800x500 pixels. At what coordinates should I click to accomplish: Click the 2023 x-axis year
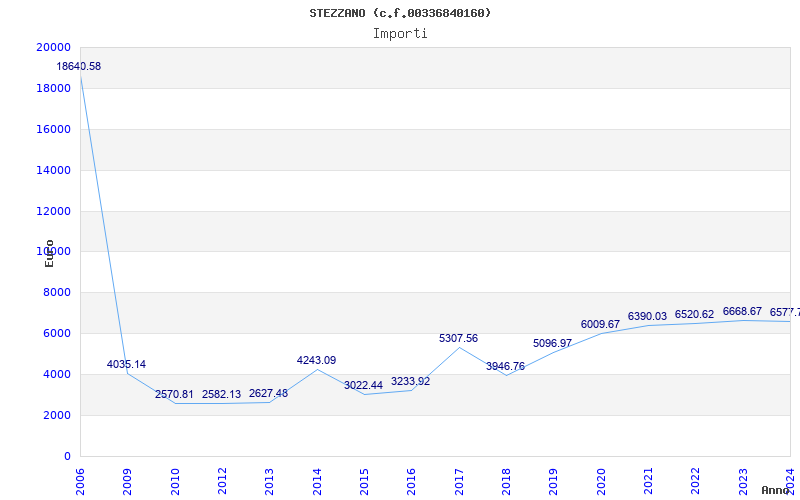pos(743,481)
